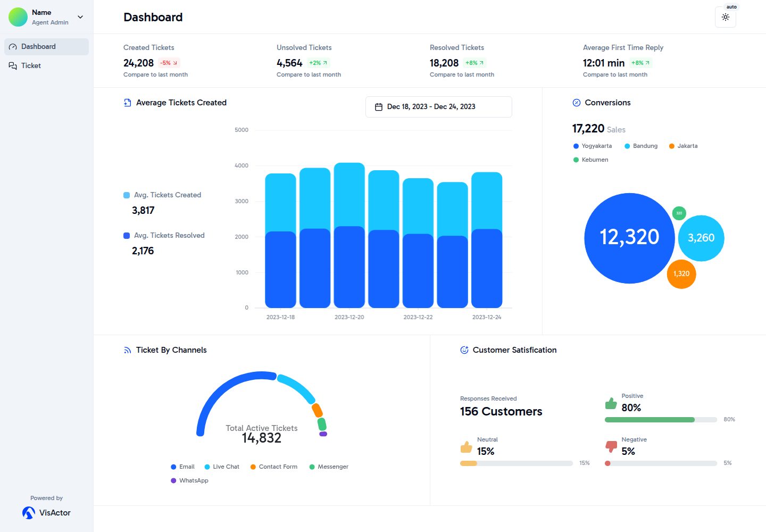The width and height of the screenshot is (766, 532).
Task: Toggle the Live Chat legend item
Action: (222, 467)
